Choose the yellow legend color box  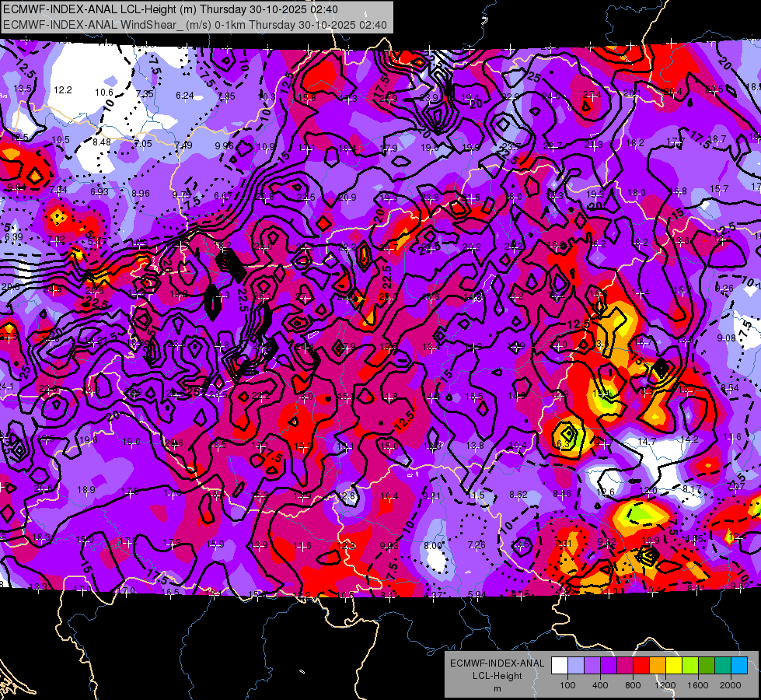point(674,666)
